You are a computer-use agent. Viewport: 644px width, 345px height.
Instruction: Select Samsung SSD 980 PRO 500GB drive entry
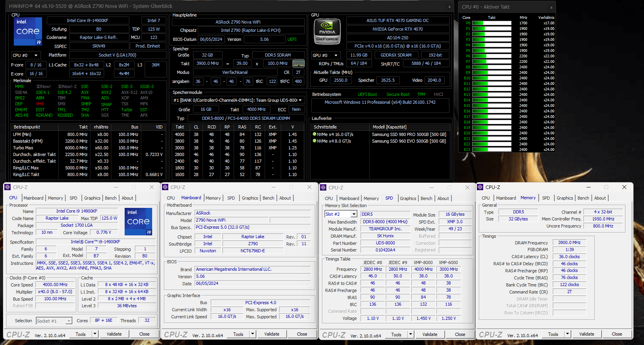pos(409,134)
